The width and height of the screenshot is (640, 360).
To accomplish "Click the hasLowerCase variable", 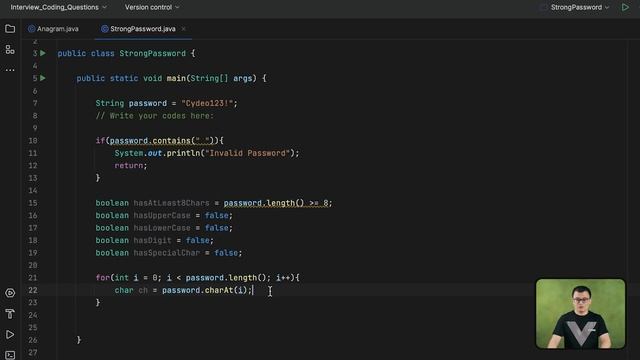I will (162, 228).
